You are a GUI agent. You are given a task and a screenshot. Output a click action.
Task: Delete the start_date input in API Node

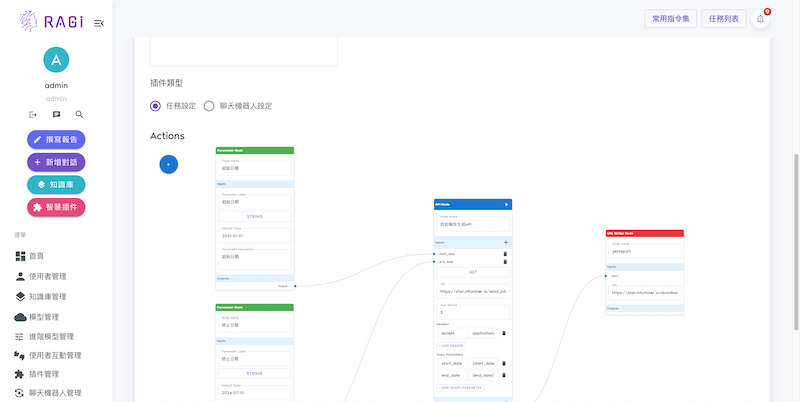(505, 254)
